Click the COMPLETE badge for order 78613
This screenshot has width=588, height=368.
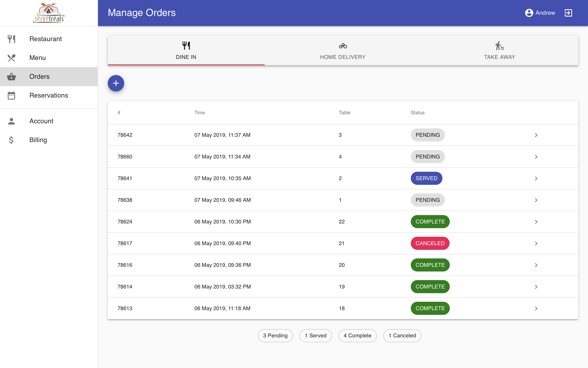click(430, 308)
